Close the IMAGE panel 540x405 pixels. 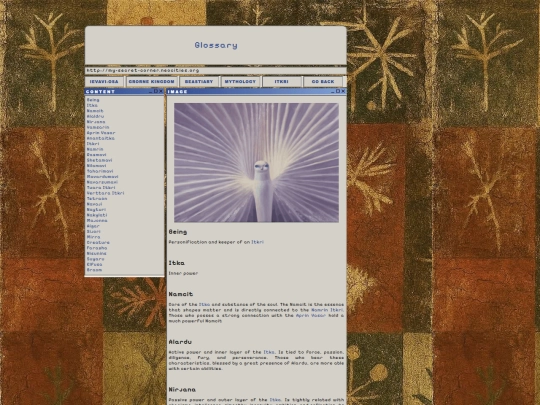click(x=343, y=91)
